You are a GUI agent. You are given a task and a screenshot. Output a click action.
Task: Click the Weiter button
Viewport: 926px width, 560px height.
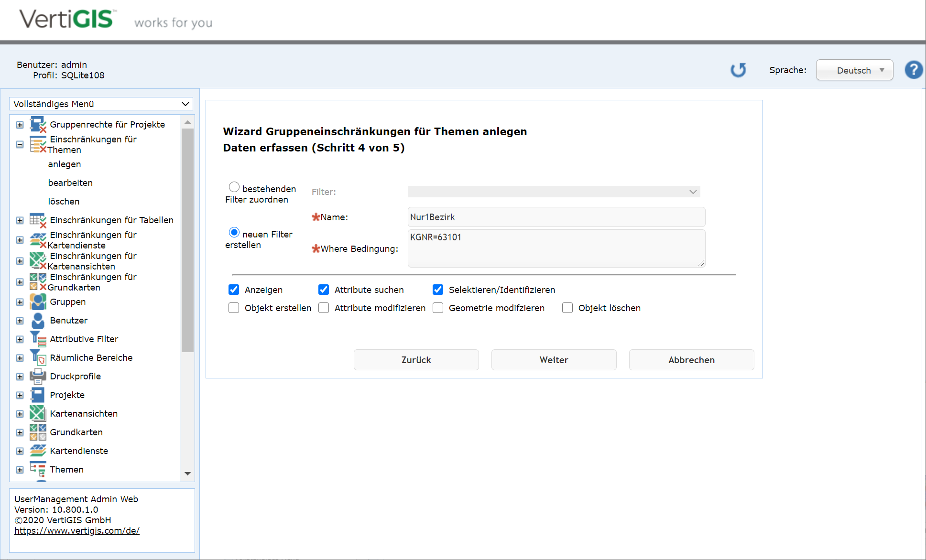click(554, 360)
